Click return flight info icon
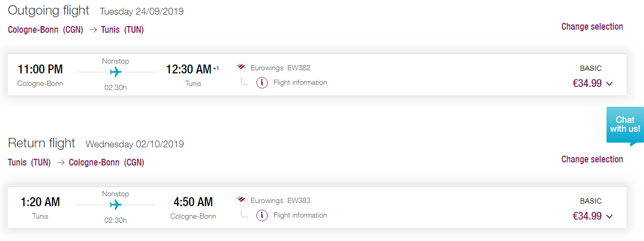 point(262,215)
